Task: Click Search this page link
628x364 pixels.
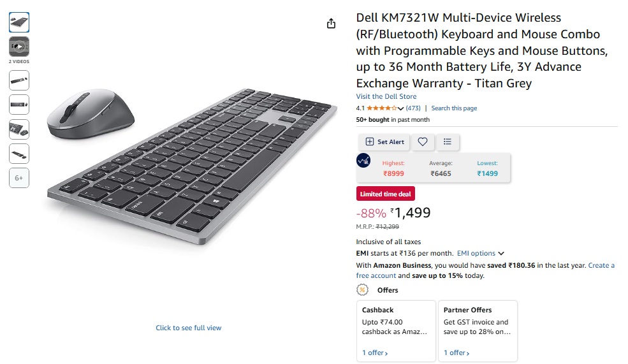Action: click(x=454, y=108)
